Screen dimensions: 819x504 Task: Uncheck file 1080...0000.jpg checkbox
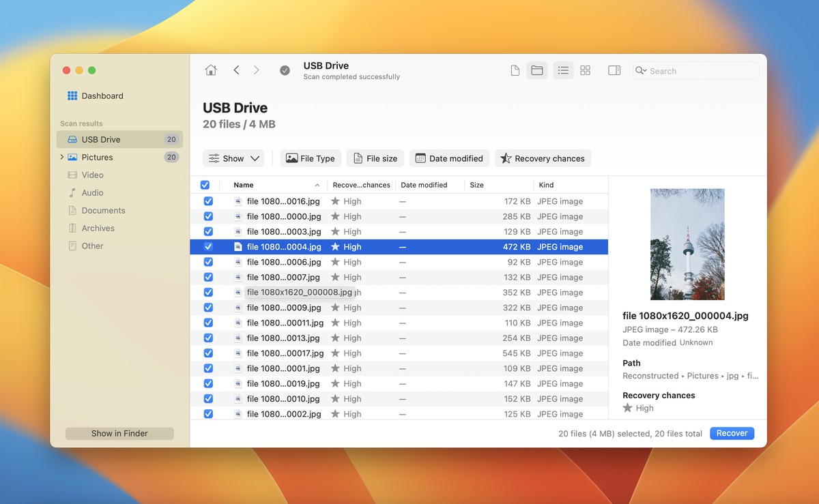coord(208,216)
